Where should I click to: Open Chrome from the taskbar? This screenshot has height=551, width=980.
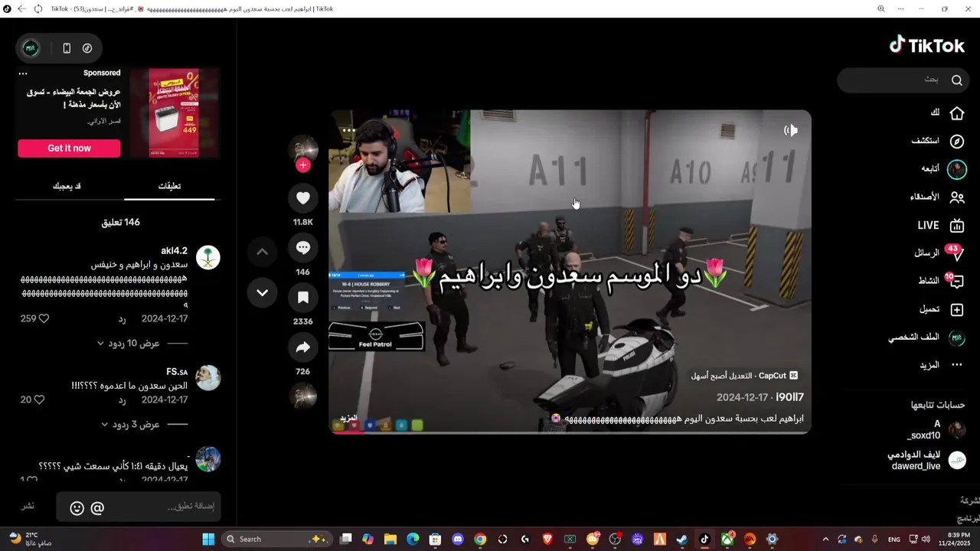(x=480, y=539)
